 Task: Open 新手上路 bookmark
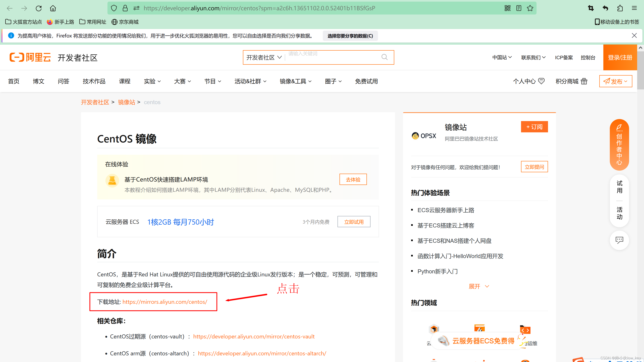click(61, 22)
